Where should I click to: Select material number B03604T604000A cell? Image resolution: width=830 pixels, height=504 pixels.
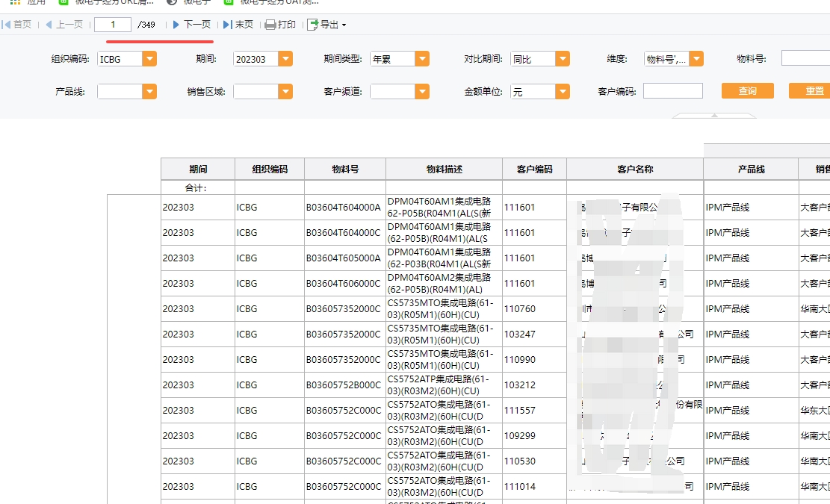[x=345, y=208]
